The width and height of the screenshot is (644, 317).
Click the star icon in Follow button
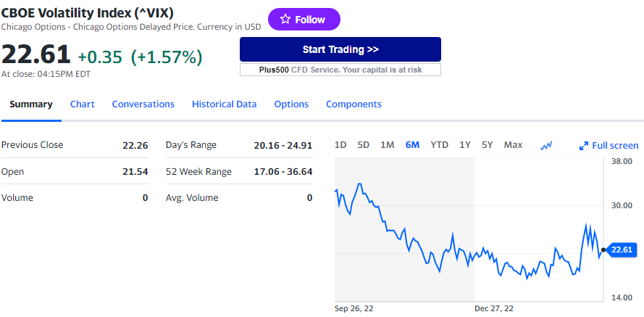(285, 19)
